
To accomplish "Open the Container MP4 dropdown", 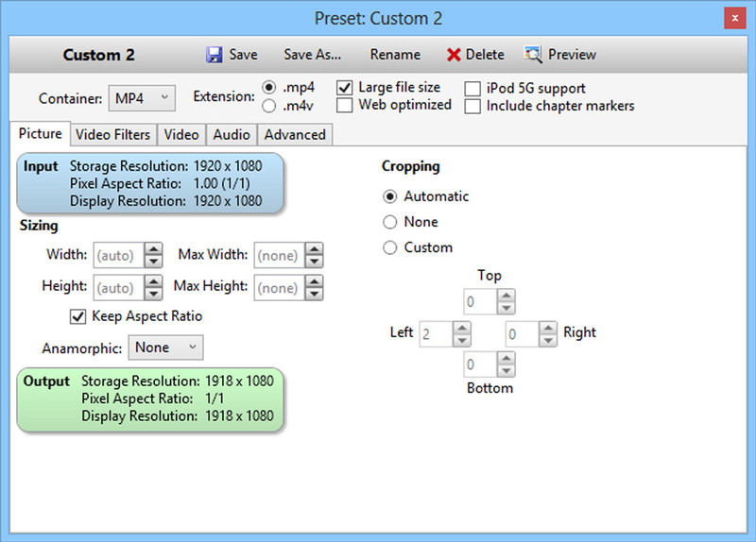I will point(142,98).
